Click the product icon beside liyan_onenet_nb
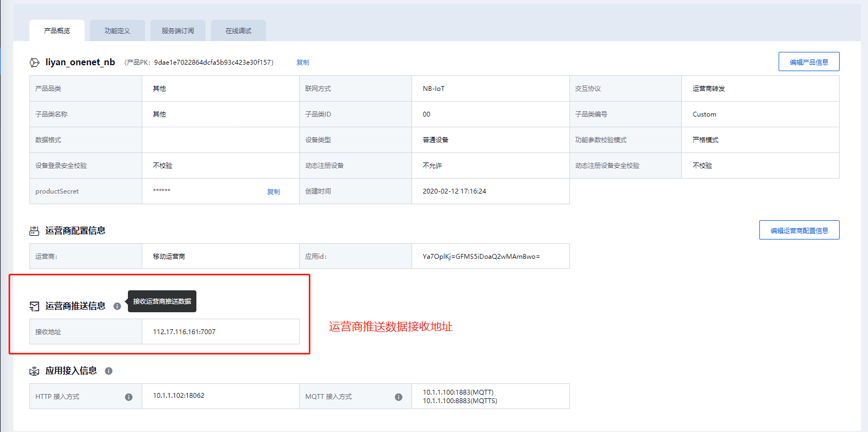The height and width of the screenshot is (432, 868). [34, 63]
